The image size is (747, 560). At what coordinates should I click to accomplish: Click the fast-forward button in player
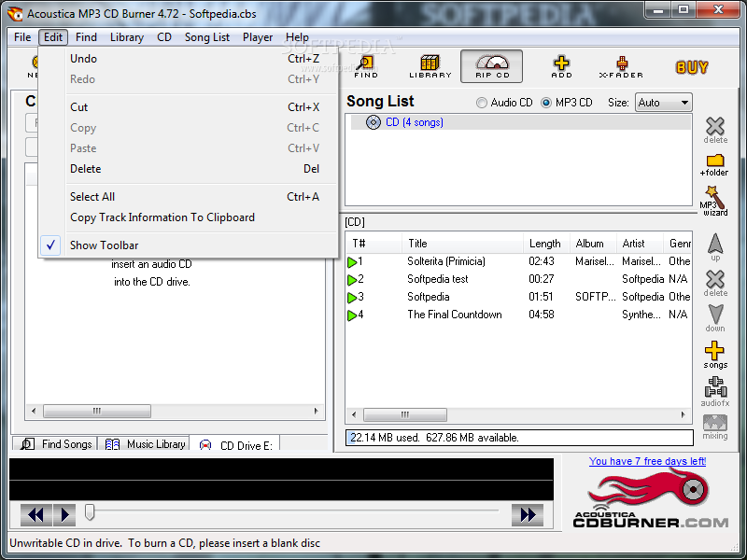[528, 514]
